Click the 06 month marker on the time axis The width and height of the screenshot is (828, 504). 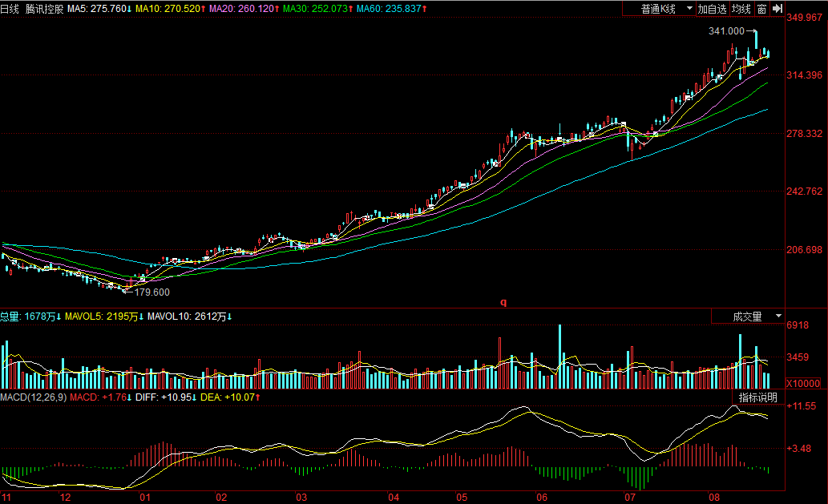coord(542,497)
